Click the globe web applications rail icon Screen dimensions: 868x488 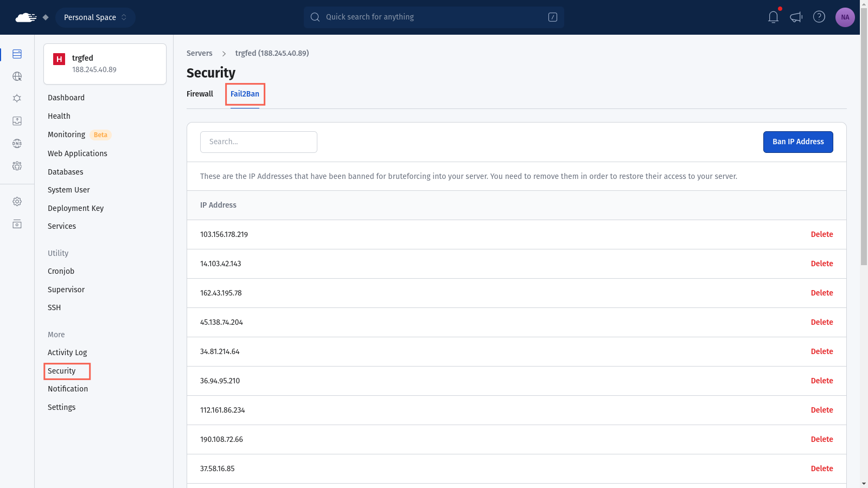pos(17,76)
